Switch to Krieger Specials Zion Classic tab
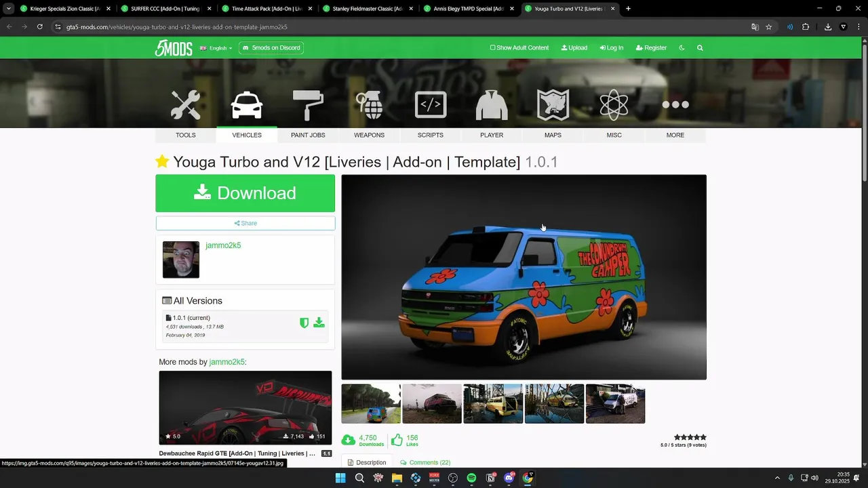 64,9
